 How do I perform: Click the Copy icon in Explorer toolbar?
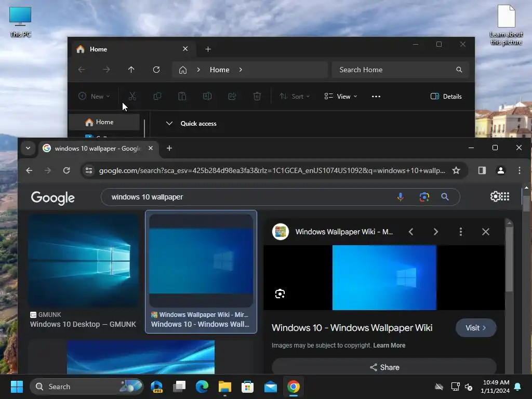pyautogui.click(x=157, y=96)
